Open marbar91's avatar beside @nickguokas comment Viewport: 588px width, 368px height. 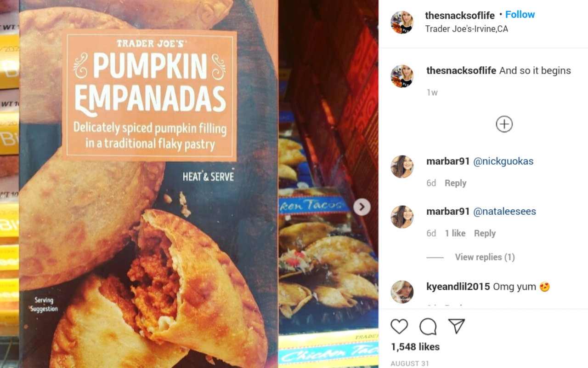tap(402, 167)
